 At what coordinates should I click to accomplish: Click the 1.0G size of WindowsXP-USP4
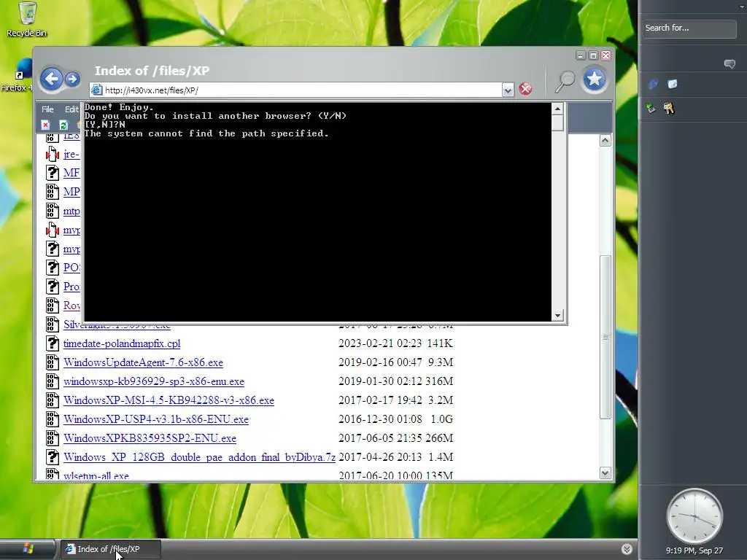click(441, 419)
